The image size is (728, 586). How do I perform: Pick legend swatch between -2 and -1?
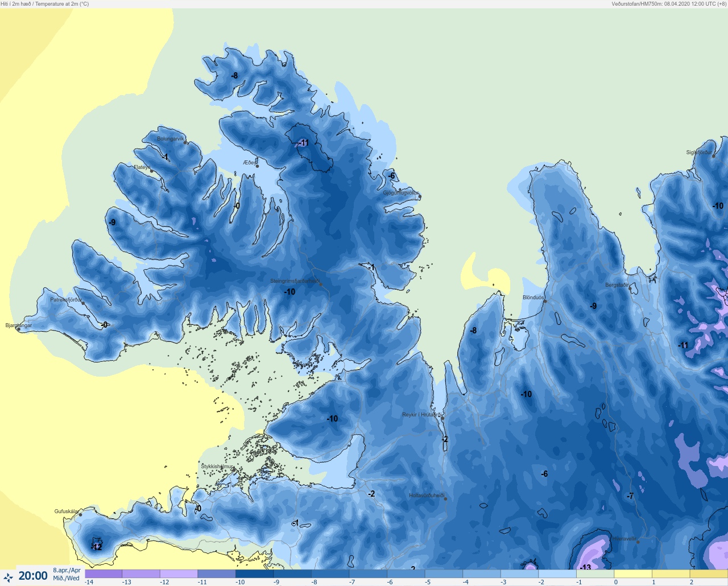click(x=557, y=574)
